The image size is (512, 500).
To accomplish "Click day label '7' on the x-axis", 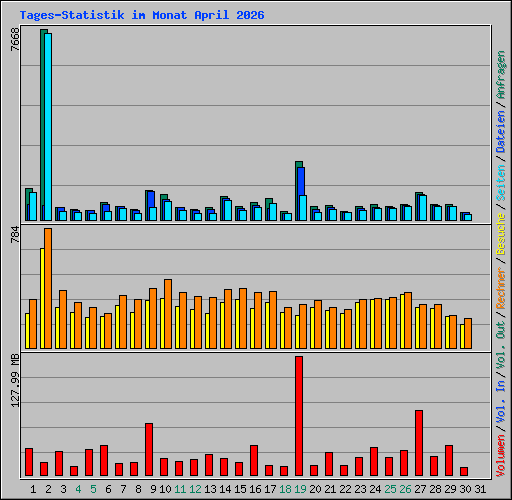I will point(123,489).
